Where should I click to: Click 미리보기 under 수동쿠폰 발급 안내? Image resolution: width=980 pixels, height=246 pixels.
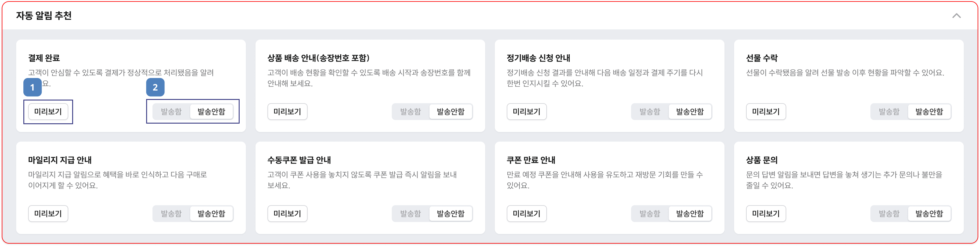coord(287,214)
